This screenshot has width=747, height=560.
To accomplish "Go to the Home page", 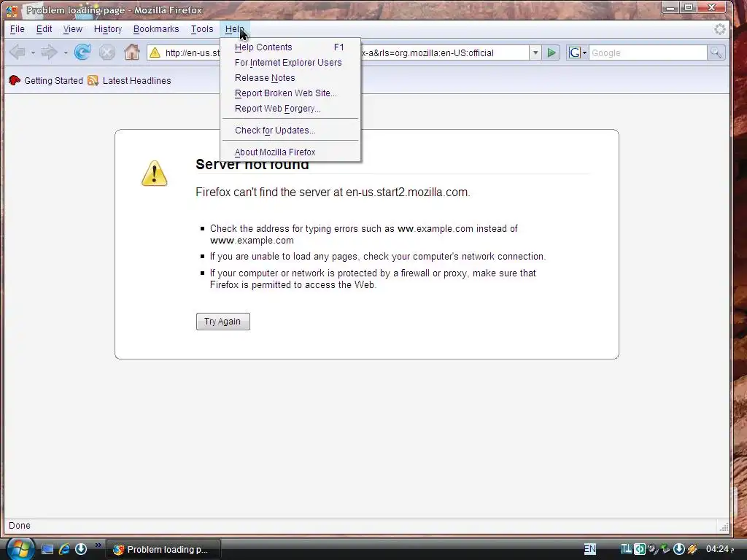I will pyautogui.click(x=132, y=52).
